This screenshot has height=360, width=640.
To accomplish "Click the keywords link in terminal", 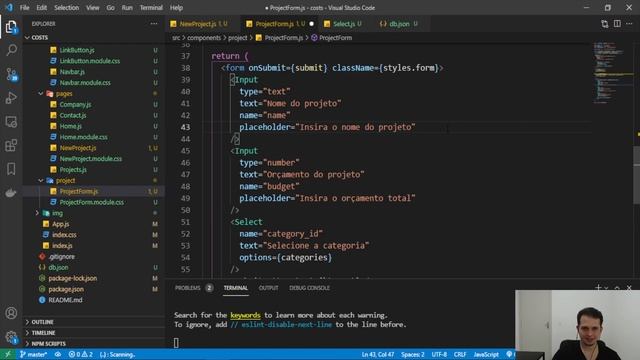I will [245, 315].
